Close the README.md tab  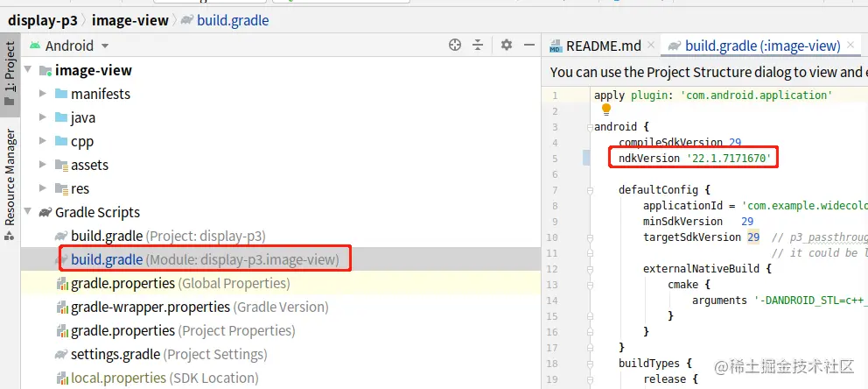pyautogui.click(x=650, y=45)
